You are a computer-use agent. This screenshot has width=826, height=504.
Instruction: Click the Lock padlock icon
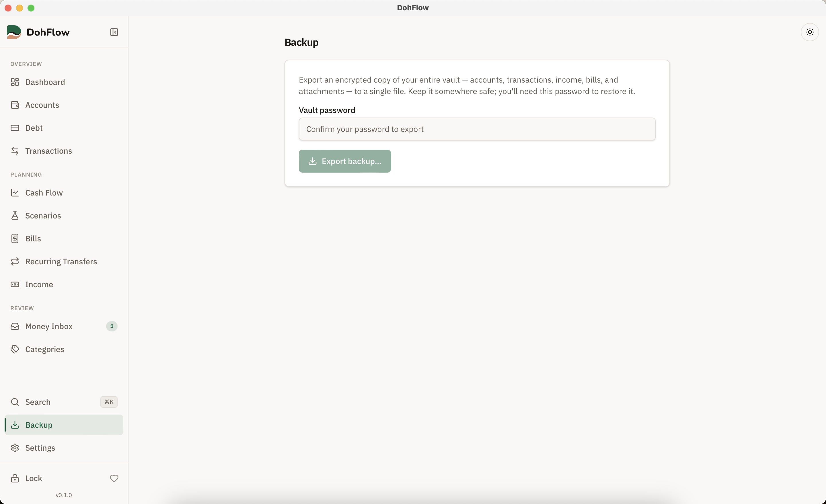15,478
